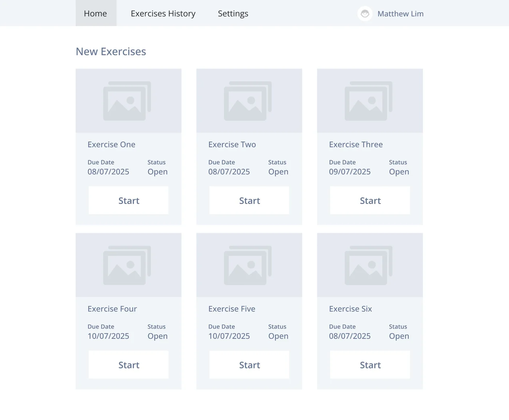Click the Exercise Three title
509x420 pixels.
[356, 144]
